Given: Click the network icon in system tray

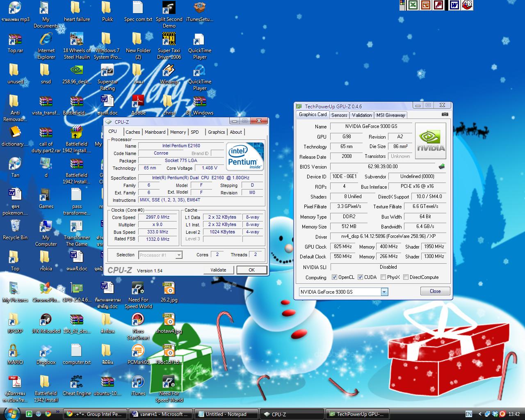Looking at the screenshot, I should point(487,414).
